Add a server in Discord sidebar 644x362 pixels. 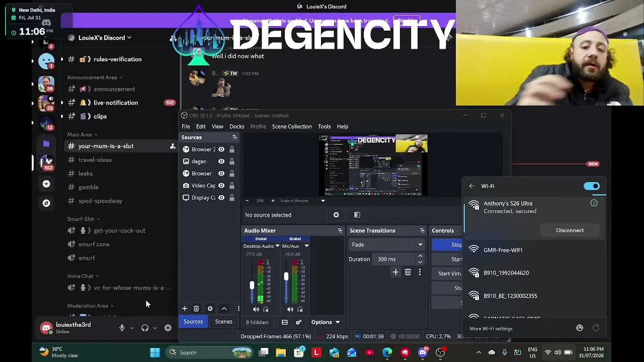click(46, 184)
